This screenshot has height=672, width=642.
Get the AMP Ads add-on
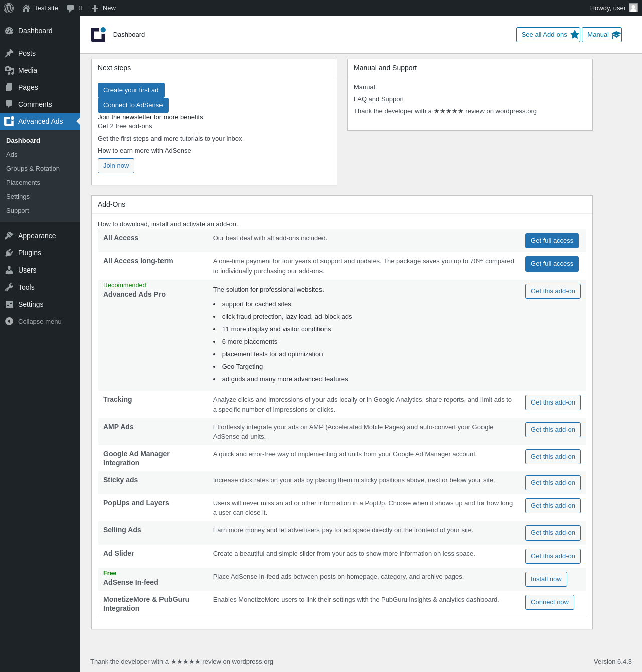pyautogui.click(x=553, y=430)
